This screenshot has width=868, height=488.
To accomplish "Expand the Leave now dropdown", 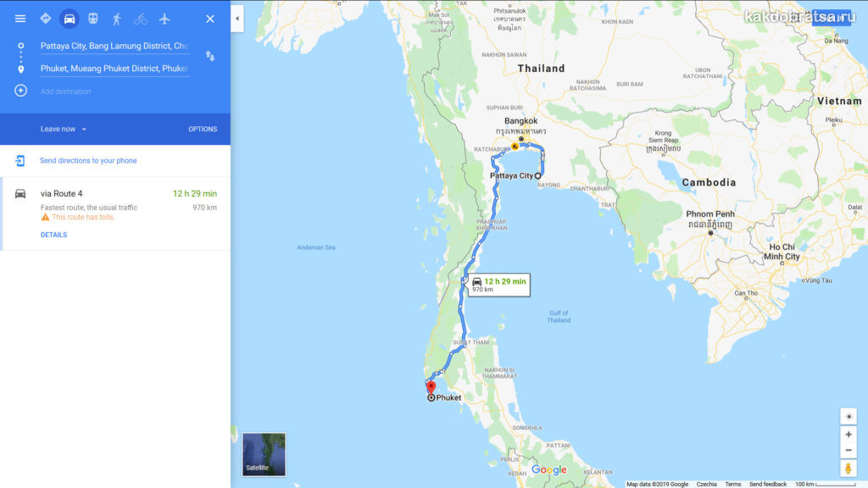I will [x=63, y=129].
